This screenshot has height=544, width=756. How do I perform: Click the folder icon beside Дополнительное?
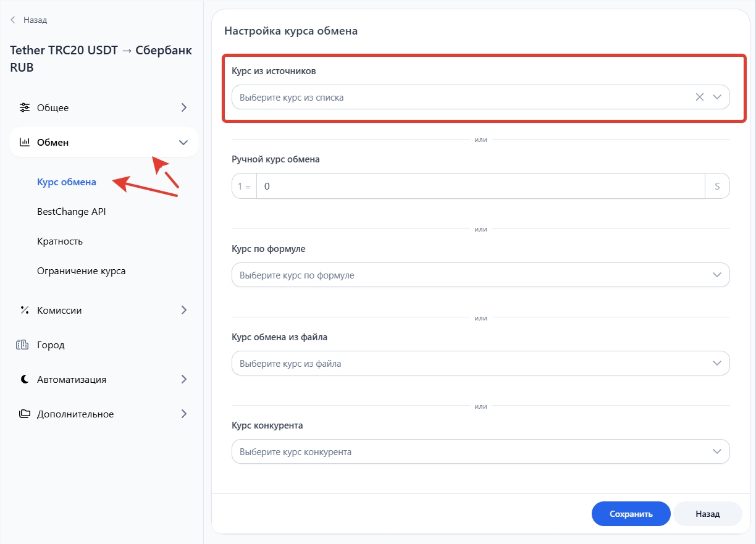[x=25, y=414]
